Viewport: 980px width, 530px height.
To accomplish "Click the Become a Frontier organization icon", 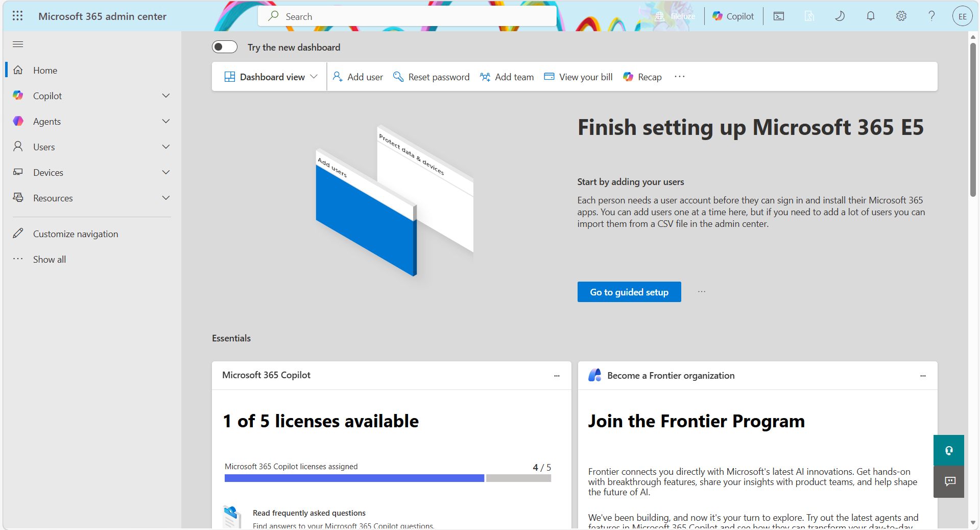I will pyautogui.click(x=594, y=375).
